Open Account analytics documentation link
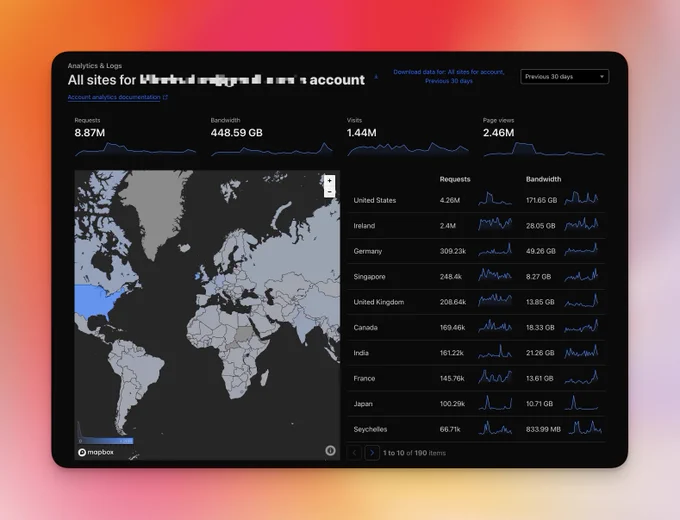Screen dimensions: 680x520 114,97
